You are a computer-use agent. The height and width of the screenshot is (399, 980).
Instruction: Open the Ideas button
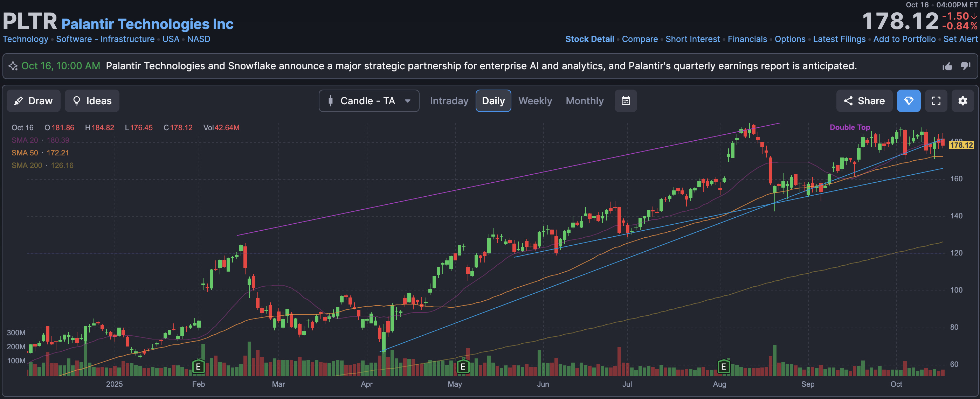92,101
